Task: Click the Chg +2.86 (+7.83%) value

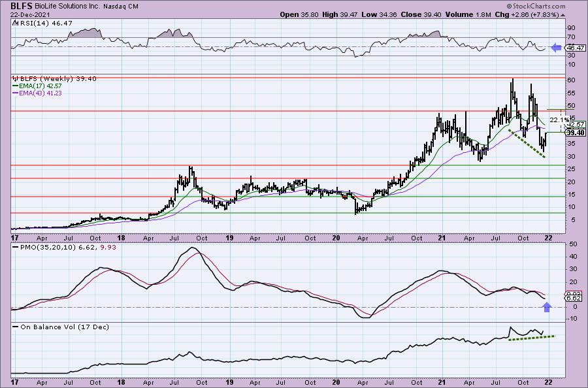Action: [527, 14]
